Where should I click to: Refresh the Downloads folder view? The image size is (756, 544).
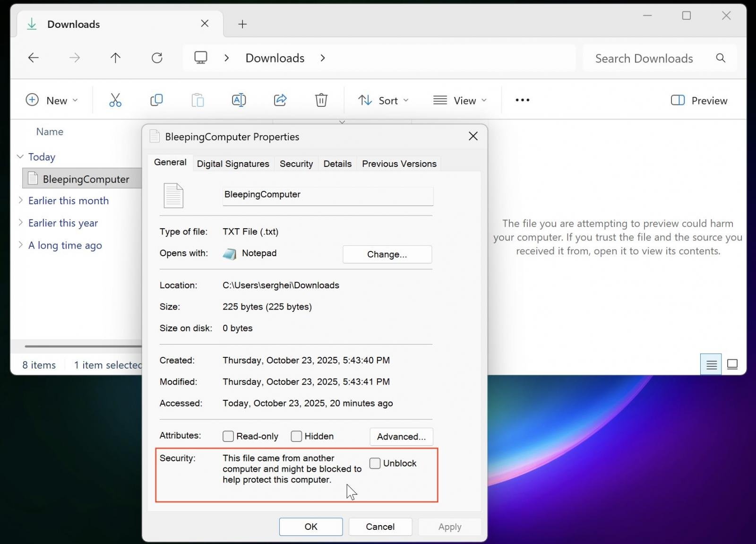point(157,58)
